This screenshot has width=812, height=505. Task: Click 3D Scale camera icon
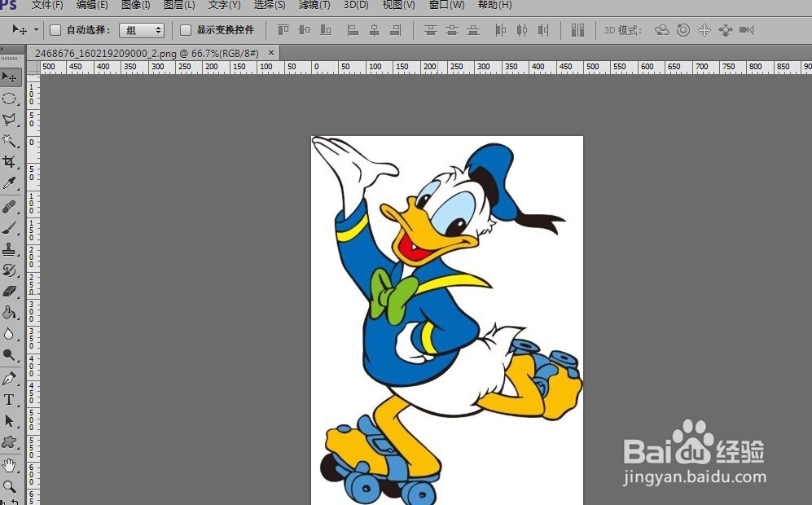pos(747,30)
